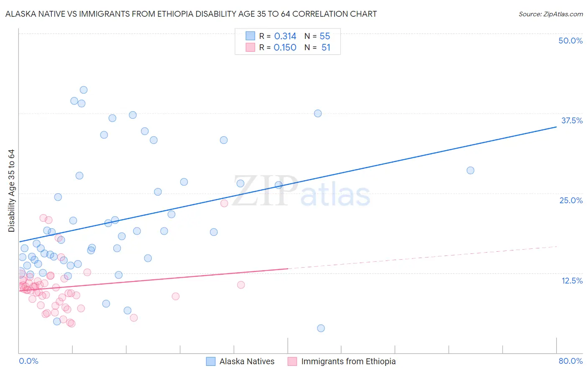588x373 pixels.
Task: Click the lowest blue data point near 4%
Action: [x=321, y=328]
